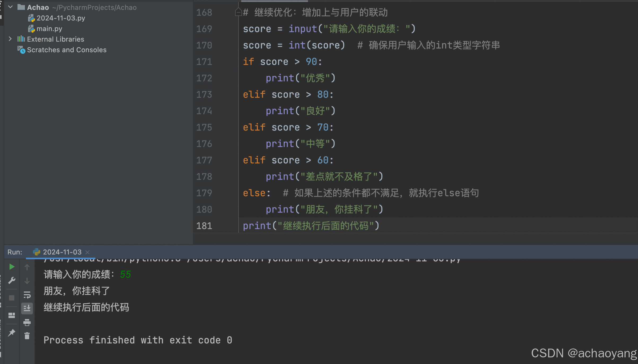Open run configuration wrench icon

pos(12,280)
